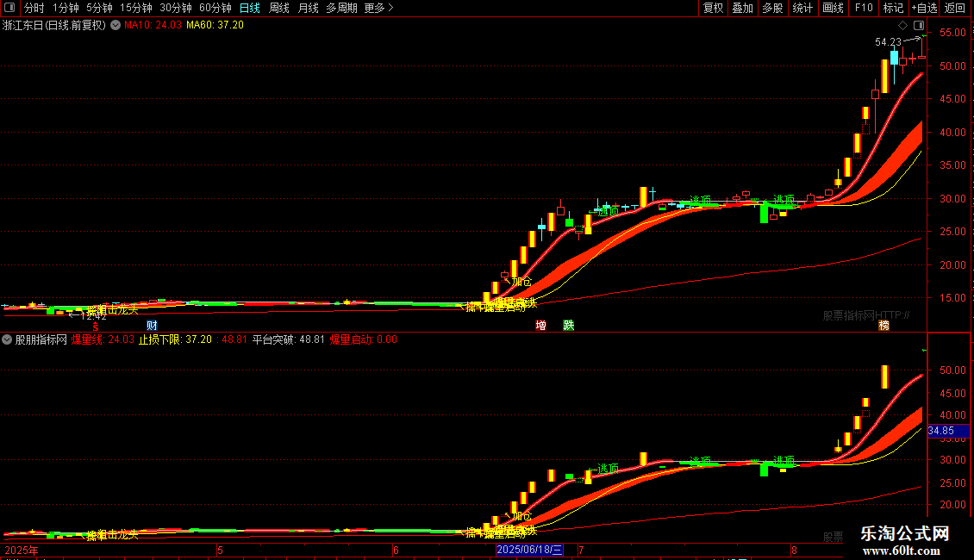The height and width of the screenshot is (560, 974).
Task: Click the 财 financial event marker
Action: (152, 326)
